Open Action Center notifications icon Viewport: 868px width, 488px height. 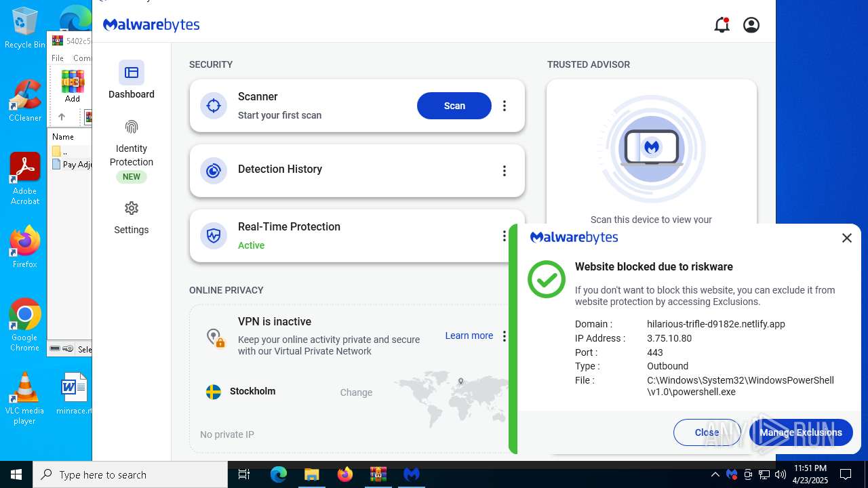coord(846,474)
